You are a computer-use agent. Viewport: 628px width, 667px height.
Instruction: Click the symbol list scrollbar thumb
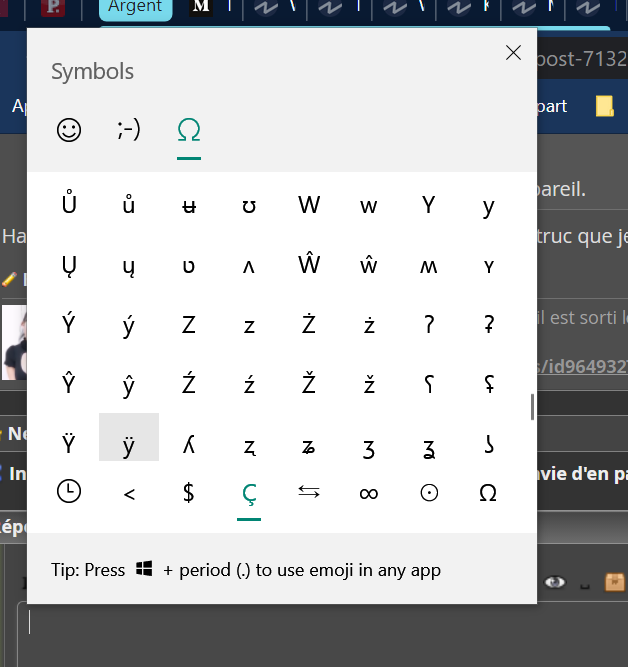(x=532, y=406)
